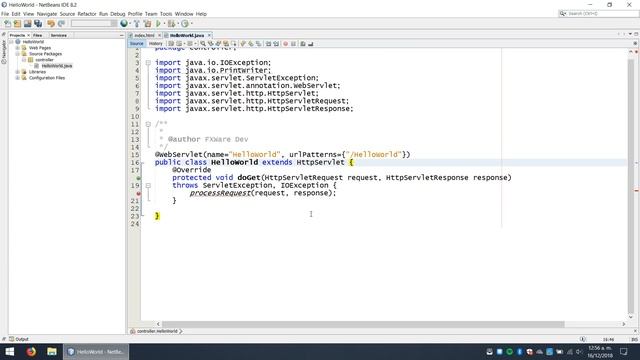Screen dimensions: 640x360
Task: Click the New Project toolbar icon
Action: click(x=17, y=24)
